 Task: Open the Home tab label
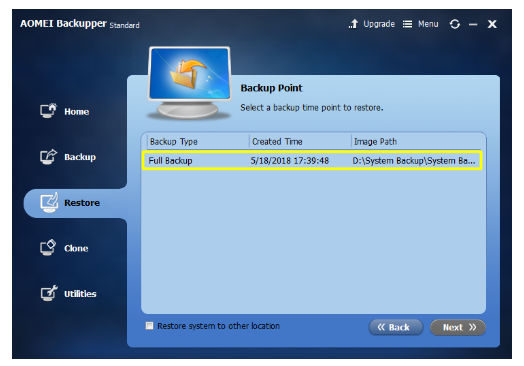(x=77, y=112)
